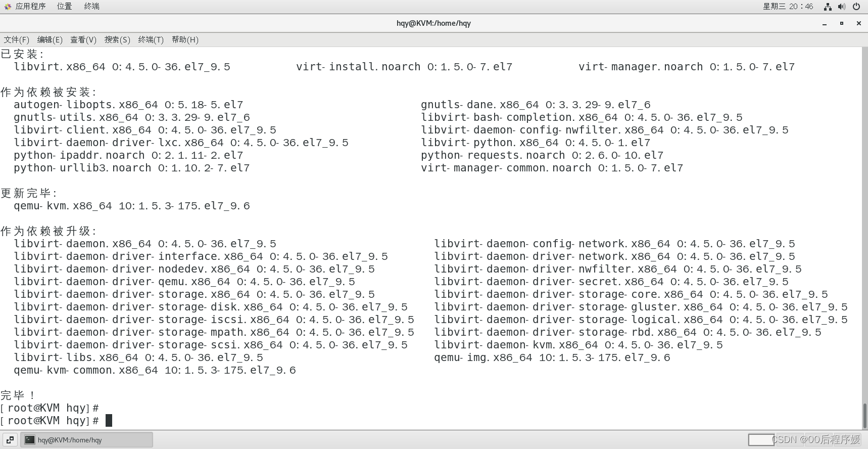Maximize the terminal window
The image size is (868, 449).
tap(842, 23)
